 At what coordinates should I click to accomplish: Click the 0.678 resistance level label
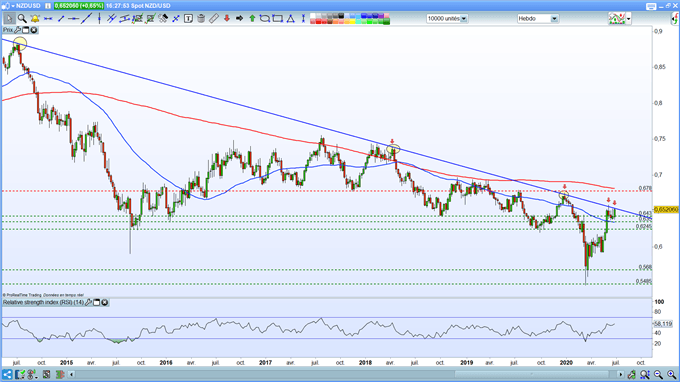pos(645,189)
